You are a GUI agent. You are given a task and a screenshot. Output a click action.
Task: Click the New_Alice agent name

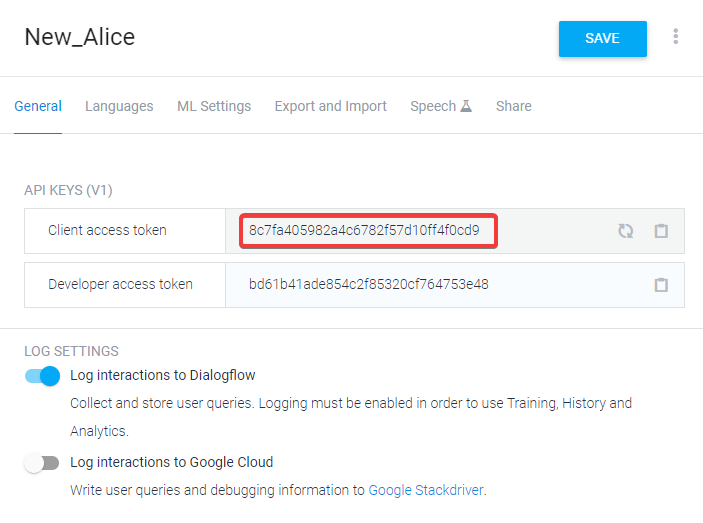point(80,37)
